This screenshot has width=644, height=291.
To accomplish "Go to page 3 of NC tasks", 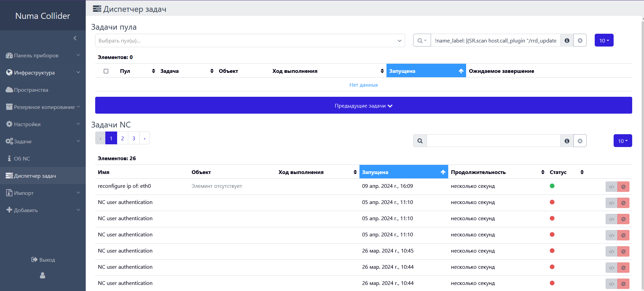I will coord(134,138).
